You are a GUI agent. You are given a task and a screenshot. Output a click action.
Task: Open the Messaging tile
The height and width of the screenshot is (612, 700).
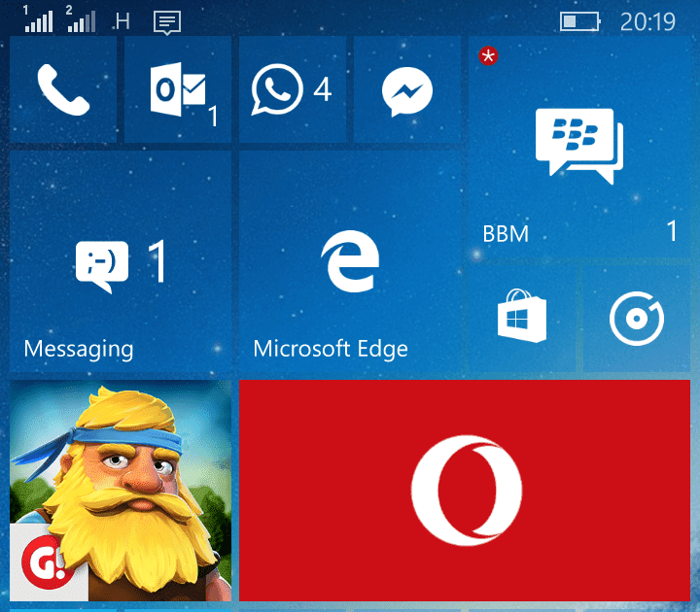[121, 261]
